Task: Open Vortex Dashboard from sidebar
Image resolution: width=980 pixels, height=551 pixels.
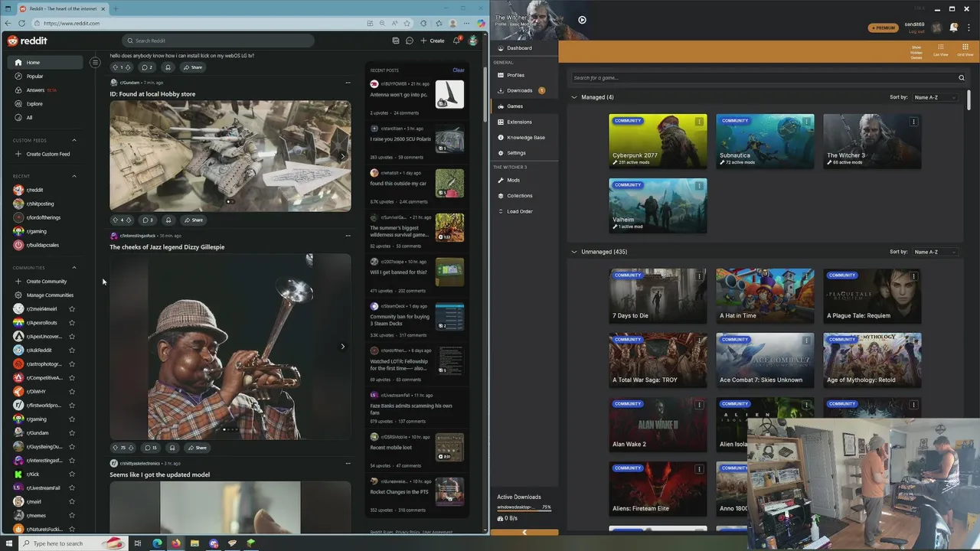Action: pos(519,48)
